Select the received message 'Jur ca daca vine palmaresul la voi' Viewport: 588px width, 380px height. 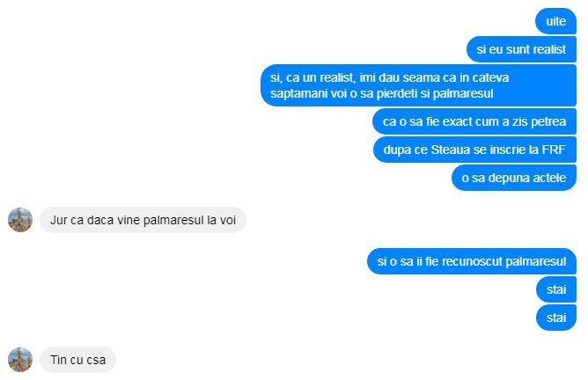pos(143,220)
